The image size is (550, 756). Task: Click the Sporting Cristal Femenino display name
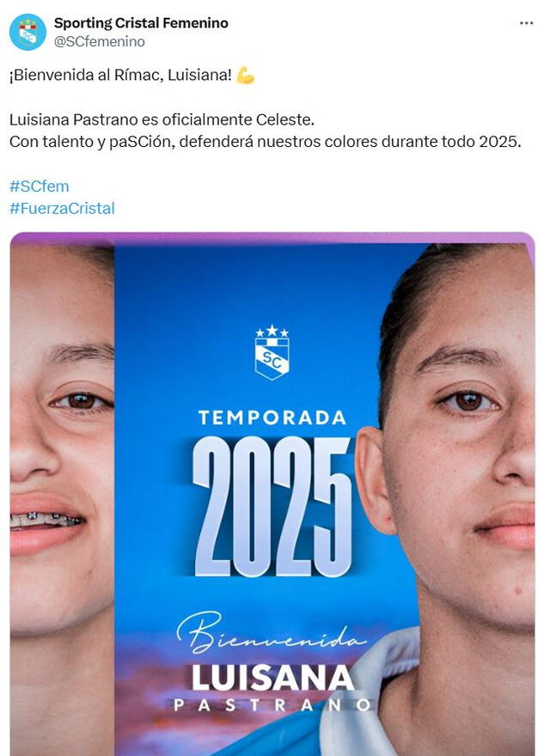(141, 22)
